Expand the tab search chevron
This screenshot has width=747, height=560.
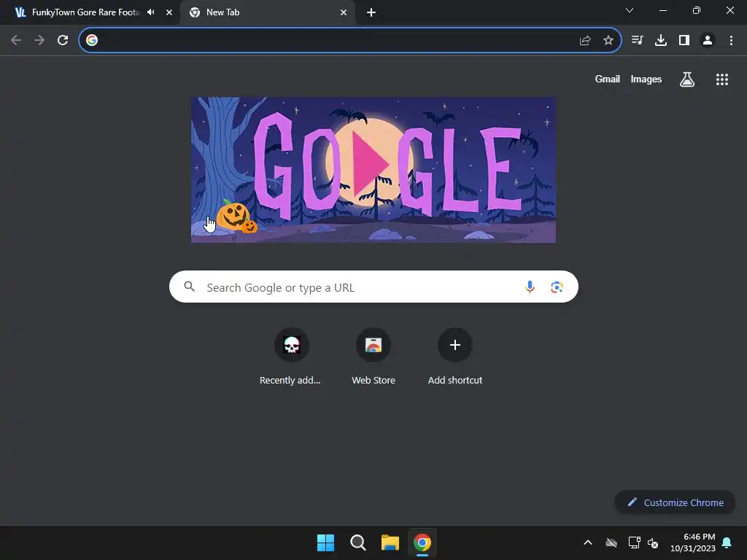pos(630,10)
